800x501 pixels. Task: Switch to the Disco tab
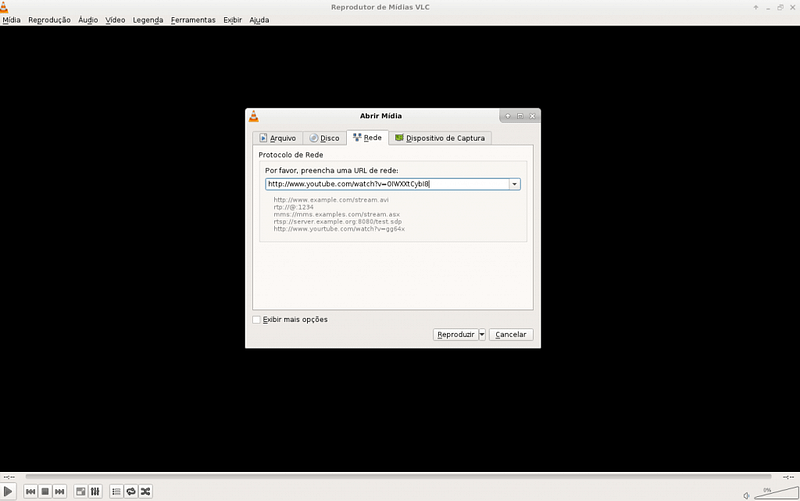click(324, 138)
